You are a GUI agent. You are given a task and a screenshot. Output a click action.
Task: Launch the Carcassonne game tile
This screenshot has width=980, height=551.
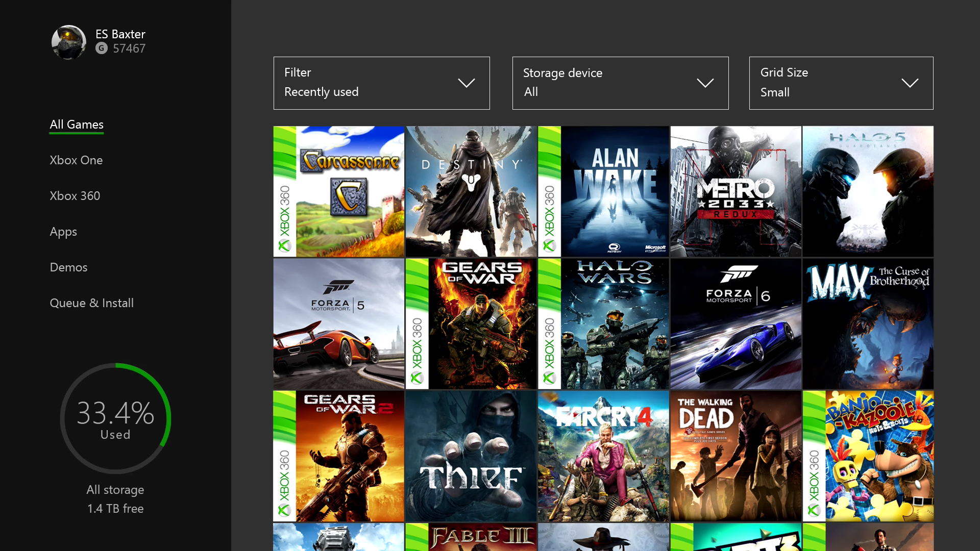[x=338, y=191]
